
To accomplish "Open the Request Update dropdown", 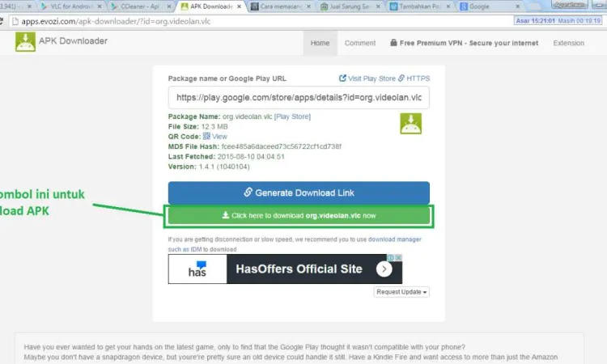I will 401,292.
